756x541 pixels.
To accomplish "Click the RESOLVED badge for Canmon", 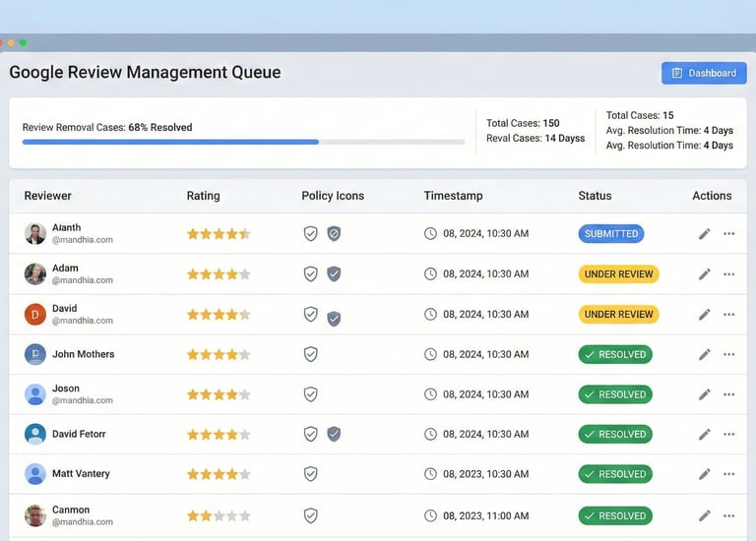I will point(614,515).
